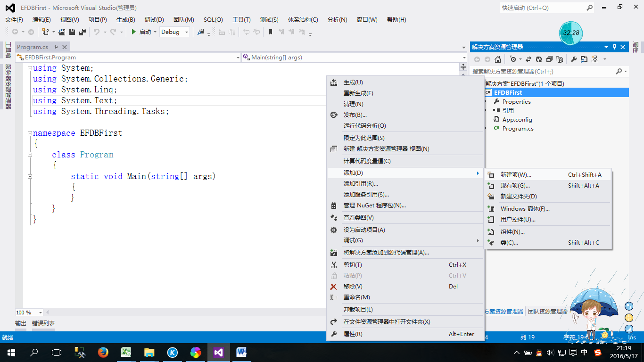Open the Solution Explorer window position dropdown arrow
This screenshot has width=644, height=362.
(606, 47)
